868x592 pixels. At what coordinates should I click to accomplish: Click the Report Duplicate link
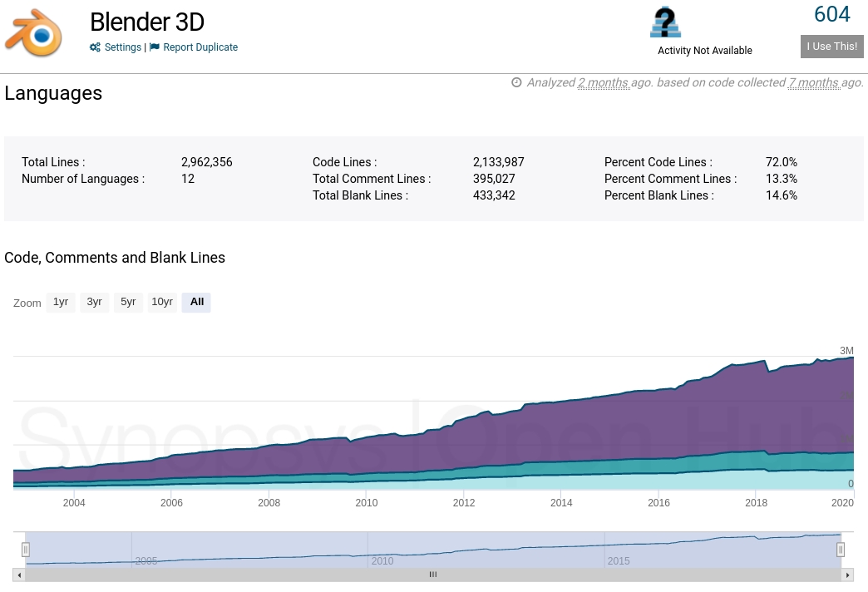pos(200,47)
